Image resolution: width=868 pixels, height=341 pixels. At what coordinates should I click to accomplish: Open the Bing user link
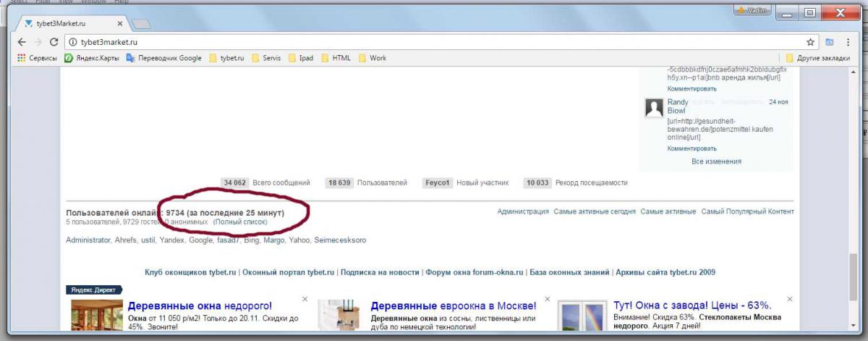click(251, 240)
